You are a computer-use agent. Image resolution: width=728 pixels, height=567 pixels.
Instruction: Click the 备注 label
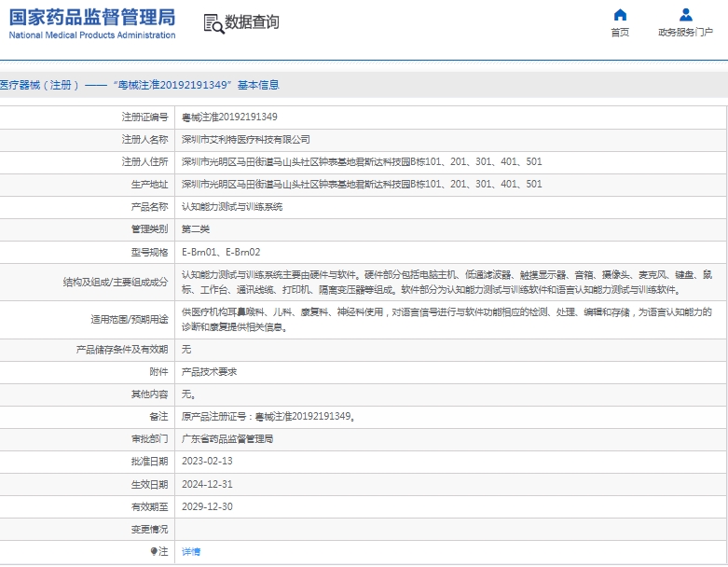pyautogui.click(x=158, y=416)
